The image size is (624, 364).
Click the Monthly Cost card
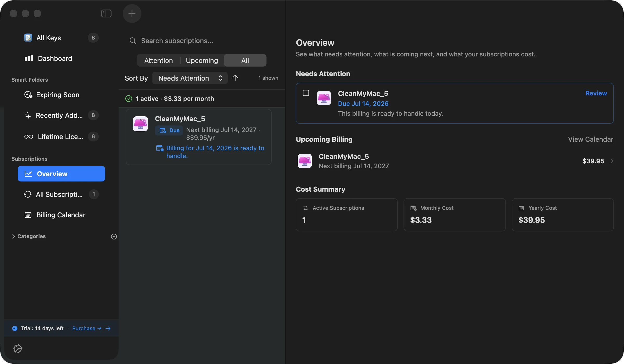click(454, 215)
